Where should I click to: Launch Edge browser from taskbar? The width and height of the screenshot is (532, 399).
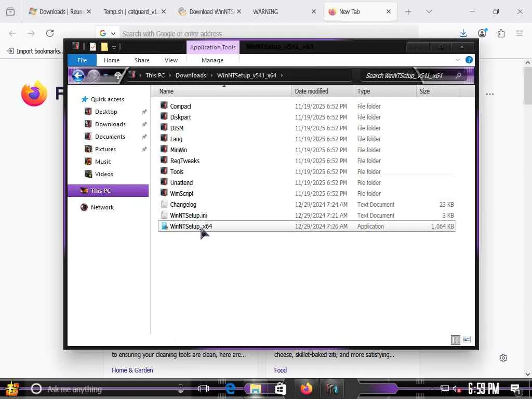pos(230,389)
